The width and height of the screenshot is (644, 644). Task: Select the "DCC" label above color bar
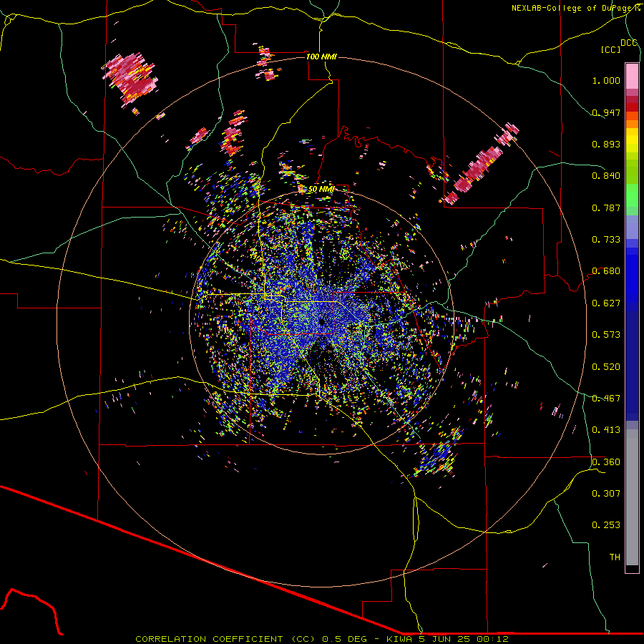coord(628,43)
